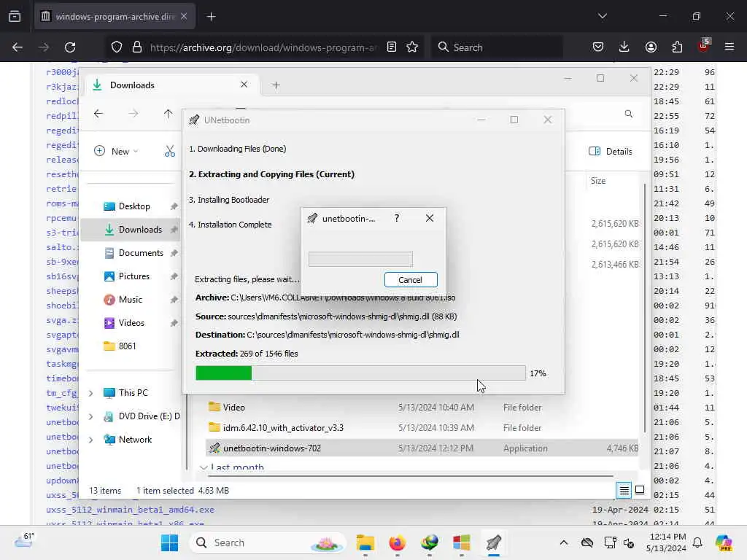The image size is (747, 560).
Task: Open the Firefox extensions puzzle icon
Action: tap(677, 47)
